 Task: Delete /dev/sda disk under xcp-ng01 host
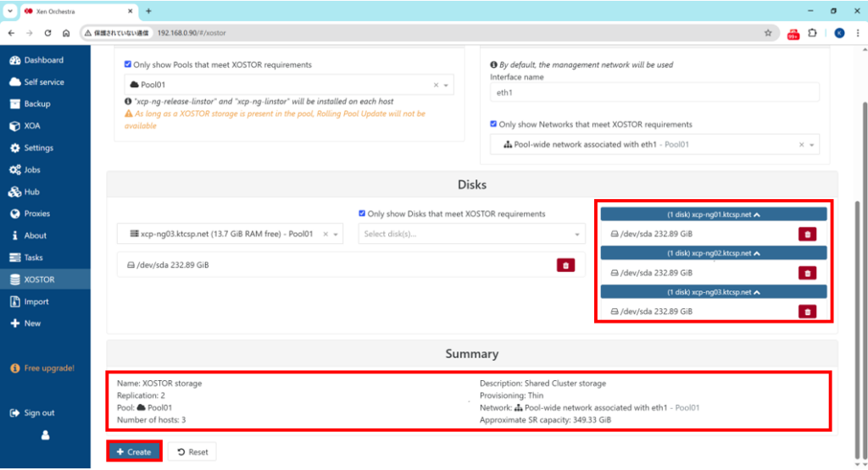coord(807,235)
